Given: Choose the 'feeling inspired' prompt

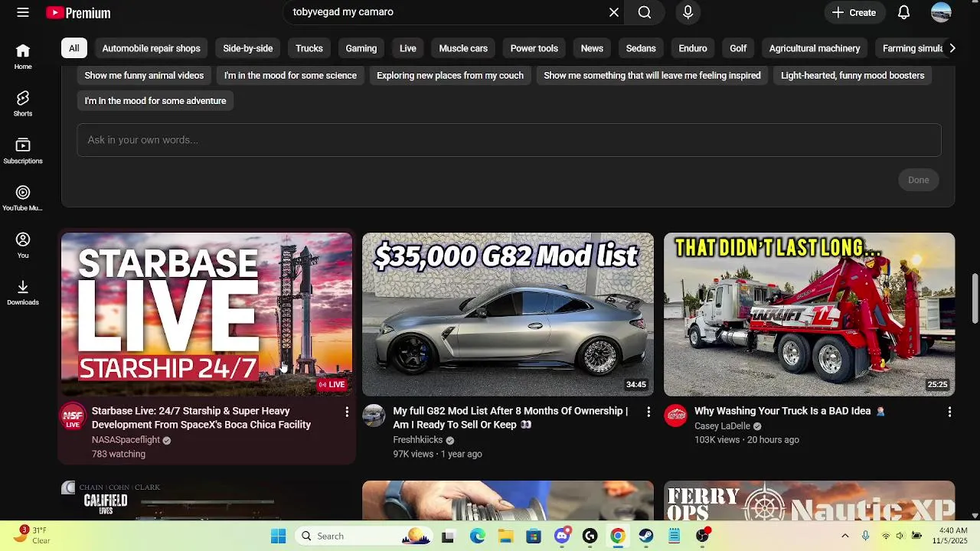Looking at the screenshot, I should [652, 76].
